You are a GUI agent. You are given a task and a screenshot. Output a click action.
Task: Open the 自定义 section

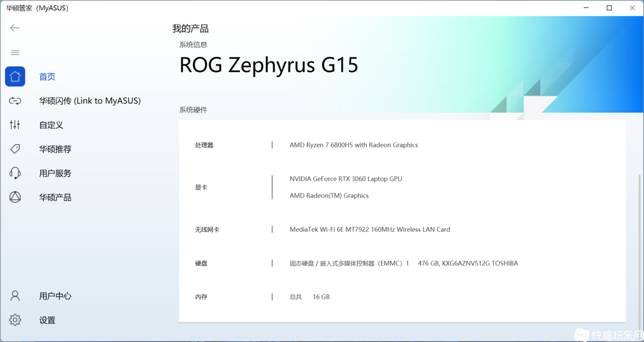(52, 125)
